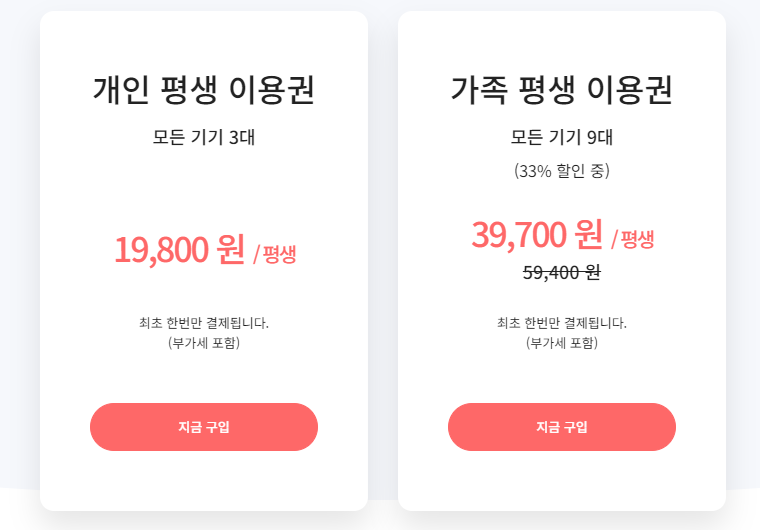760x530 pixels.
Task: Click the 19,800 price number
Action: (x=161, y=250)
